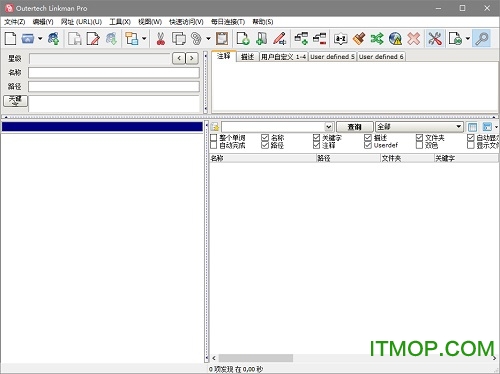Open the page export icon's dropdown arrow

coord(468,39)
